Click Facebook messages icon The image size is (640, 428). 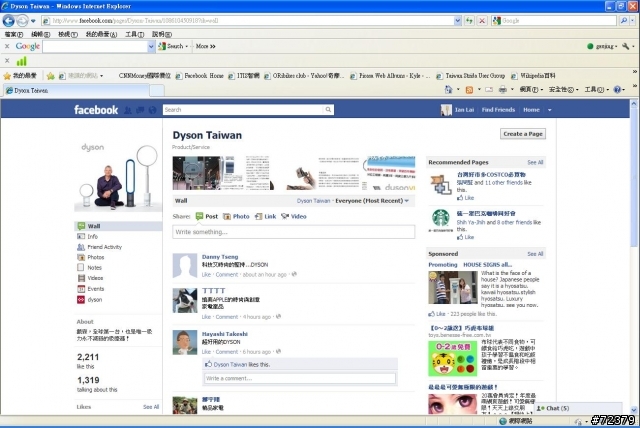tap(140, 110)
